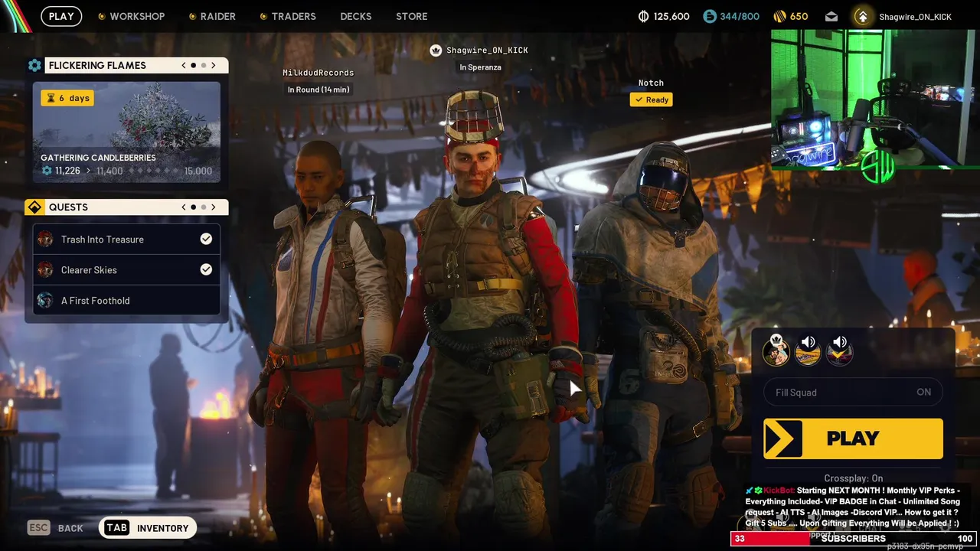
Task: Click the MilkdudRecords player name
Action: point(318,73)
